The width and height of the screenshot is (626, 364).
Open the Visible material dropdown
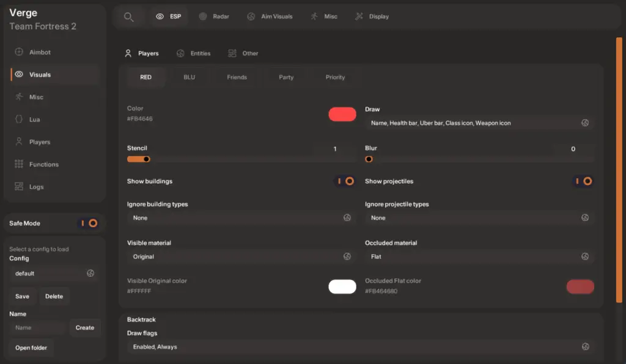pos(241,257)
